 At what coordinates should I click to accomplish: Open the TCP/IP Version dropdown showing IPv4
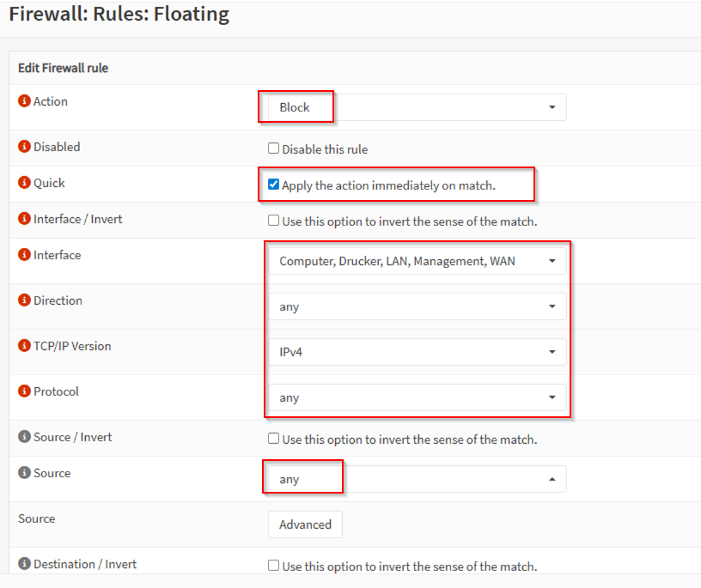pyautogui.click(x=417, y=352)
